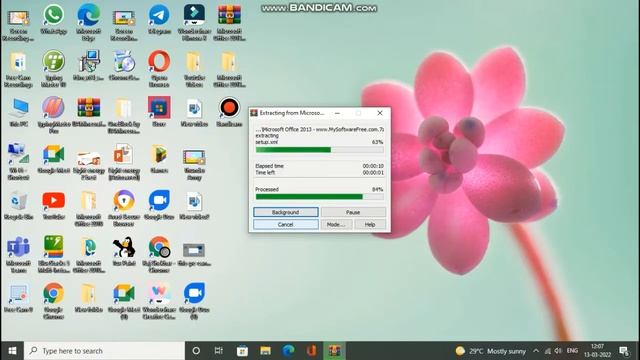
Task: Click the Time left label
Action: point(265,173)
